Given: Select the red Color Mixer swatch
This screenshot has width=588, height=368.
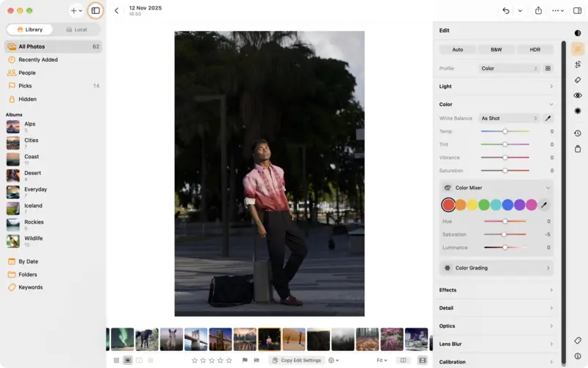Looking at the screenshot, I should click(x=448, y=205).
